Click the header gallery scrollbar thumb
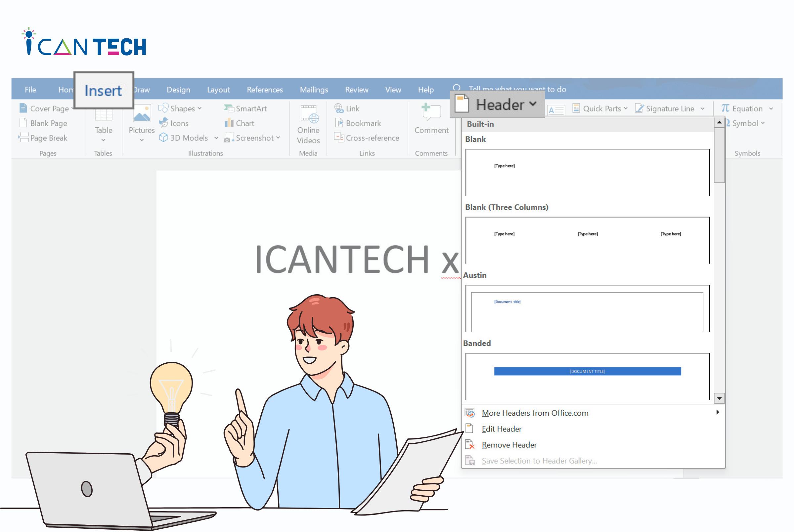The width and height of the screenshot is (794, 532). 719,155
